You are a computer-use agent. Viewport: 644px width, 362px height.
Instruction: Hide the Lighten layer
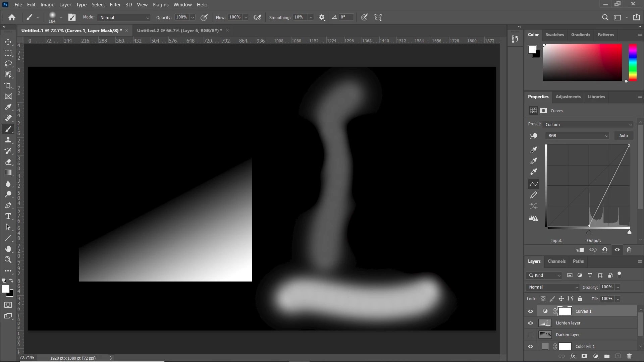coord(530,323)
